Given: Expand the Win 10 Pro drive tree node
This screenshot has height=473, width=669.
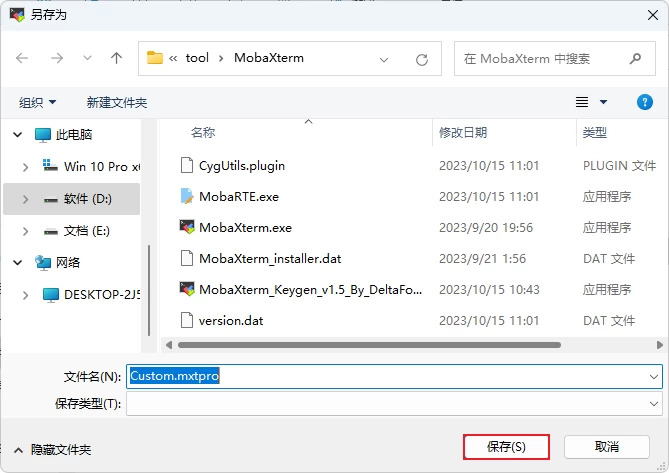Looking at the screenshot, I should tap(27, 166).
